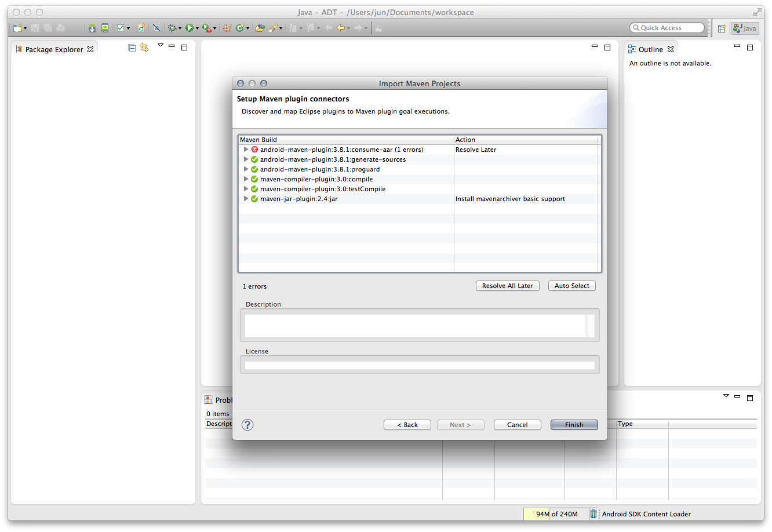Click the garbage collector trash icon

(593, 513)
